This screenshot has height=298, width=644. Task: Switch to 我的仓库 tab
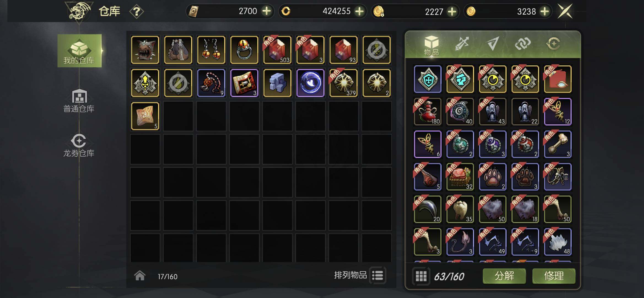coord(79,51)
